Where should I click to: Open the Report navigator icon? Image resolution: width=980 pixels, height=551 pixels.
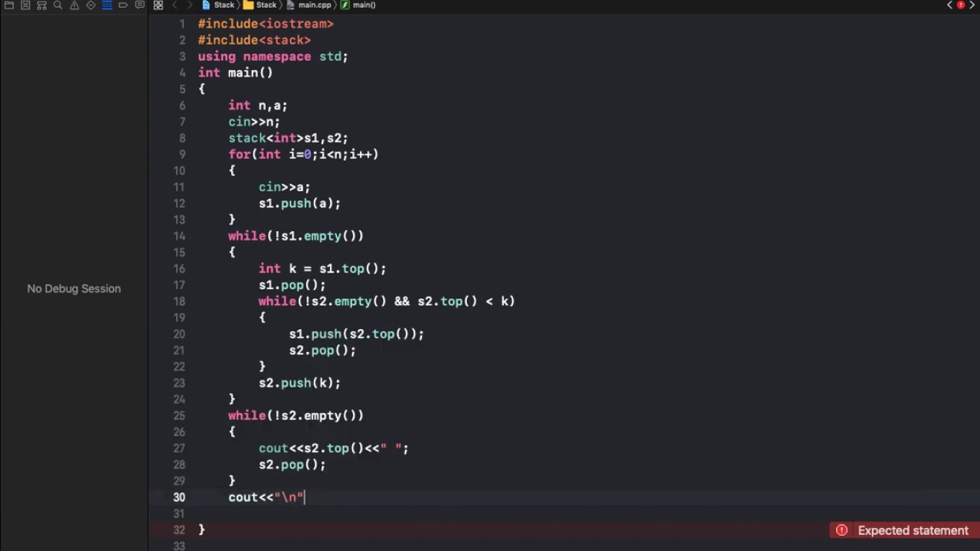(139, 5)
